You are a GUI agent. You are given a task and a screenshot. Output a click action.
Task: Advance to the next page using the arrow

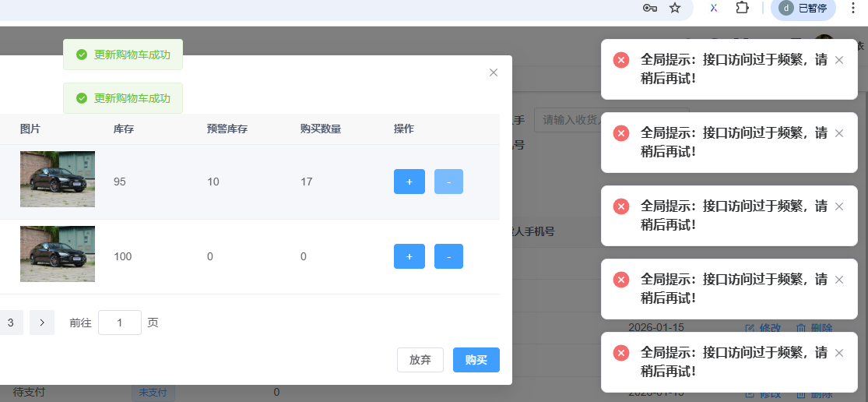pos(42,322)
